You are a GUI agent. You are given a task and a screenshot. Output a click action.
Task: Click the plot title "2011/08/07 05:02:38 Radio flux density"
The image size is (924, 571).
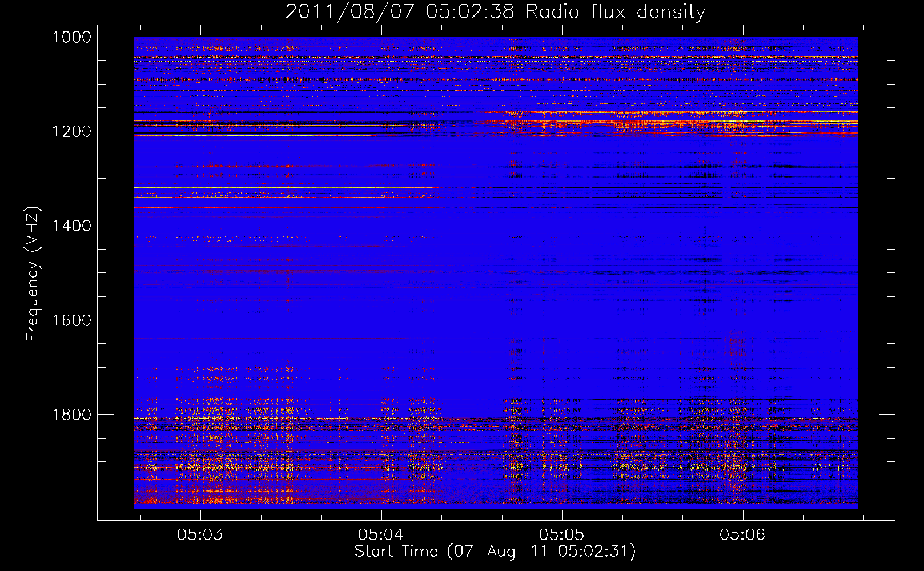coord(495,12)
